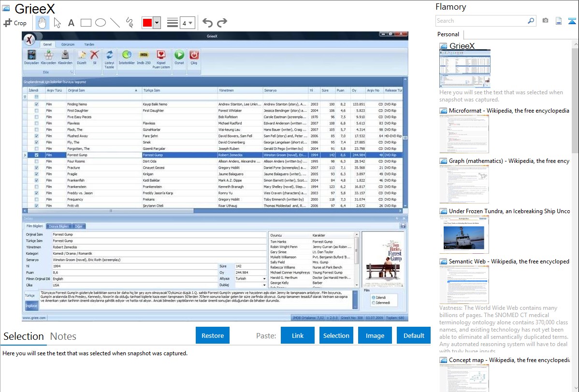This screenshot has height=392, width=579.
Task: Open the Graph (mathematics) snapshot thumbnail
Action: [464, 184]
